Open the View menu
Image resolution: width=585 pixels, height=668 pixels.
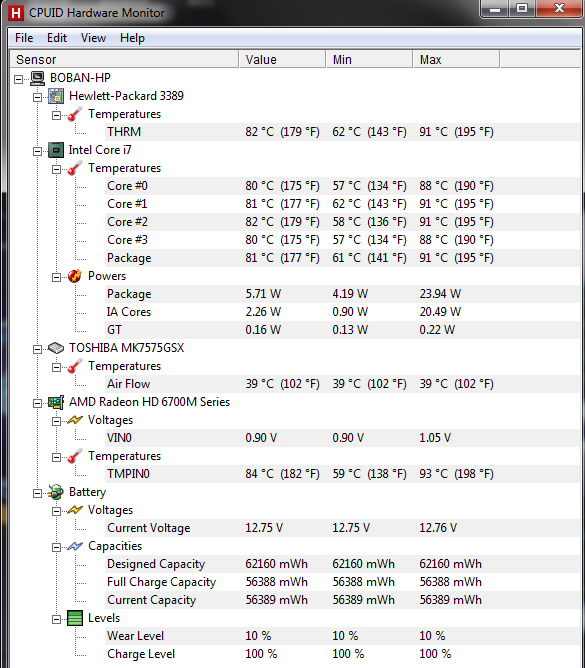(x=93, y=38)
